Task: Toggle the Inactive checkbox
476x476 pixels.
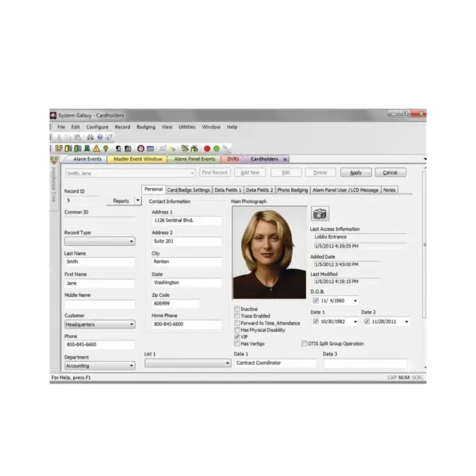Action: (x=237, y=309)
